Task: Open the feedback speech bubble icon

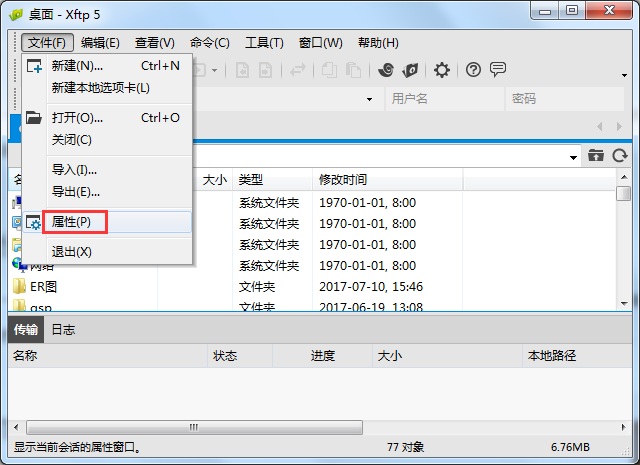Action: point(498,69)
